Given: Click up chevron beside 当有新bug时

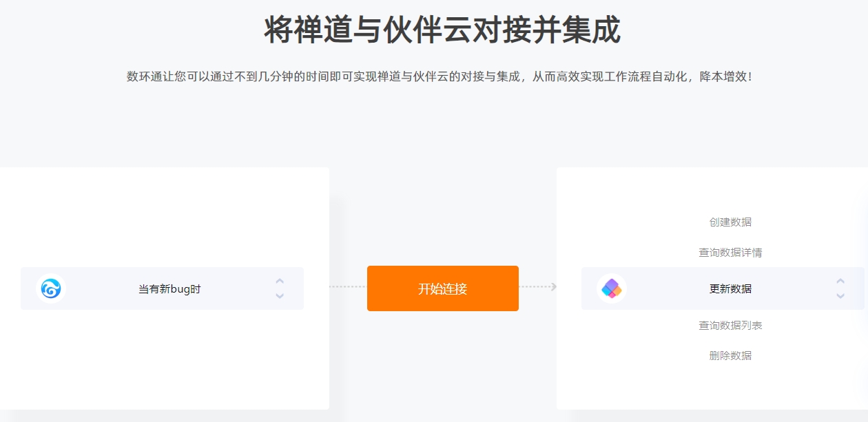Looking at the screenshot, I should click(x=280, y=281).
